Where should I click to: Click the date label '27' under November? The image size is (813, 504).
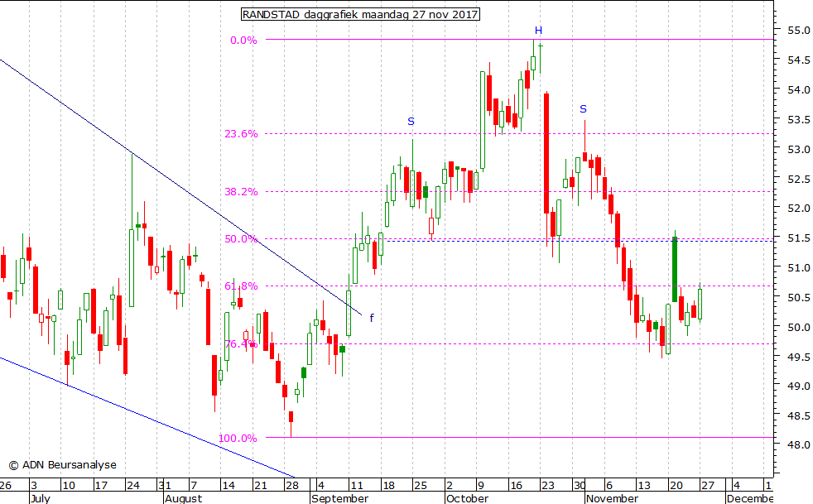(707, 486)
